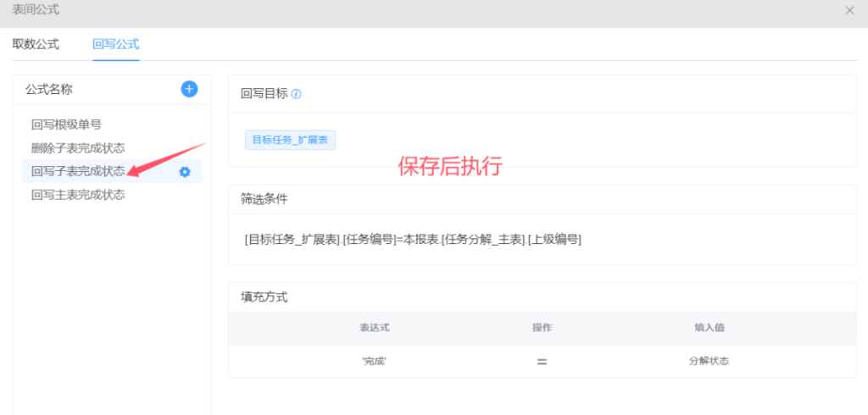Click the 筛选条件 section heading
This screenshot has height=415, width=868.
[x=264, y=199]
